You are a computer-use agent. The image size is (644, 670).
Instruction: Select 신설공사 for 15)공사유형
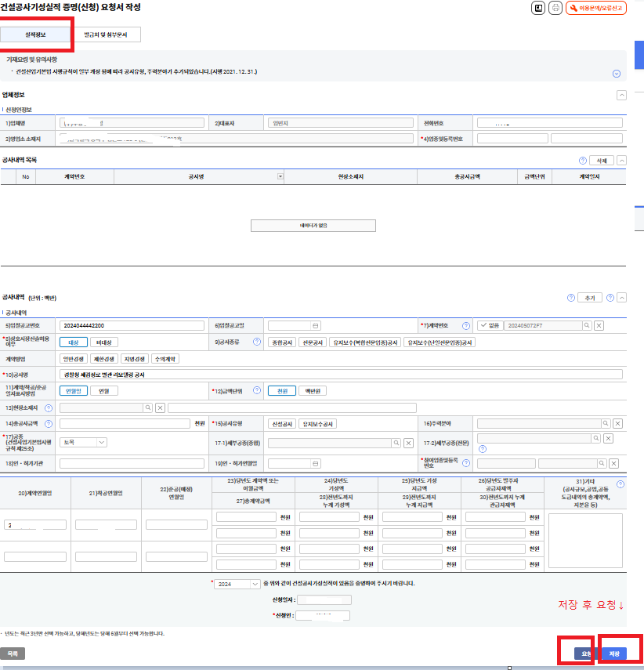pos(282,424)
